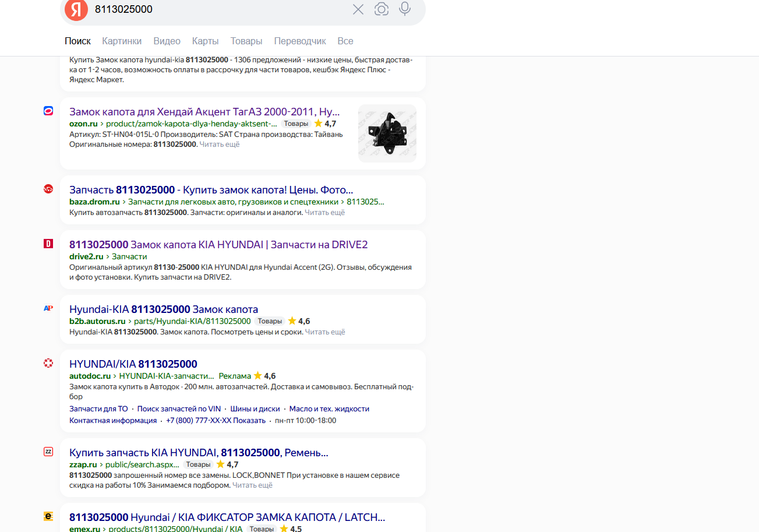Click the Реклама label on the autodoc result

point(235,376)
